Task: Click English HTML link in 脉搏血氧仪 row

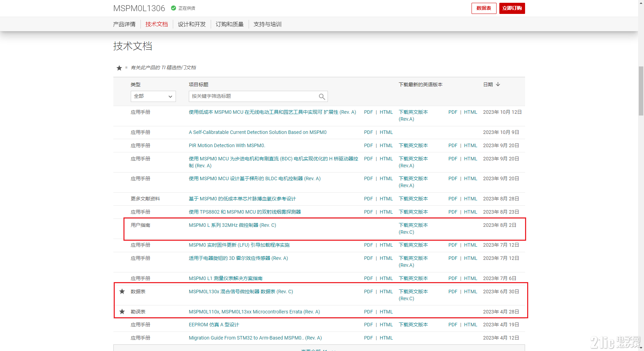Action: pyautogui.click(x=470, y=199)
